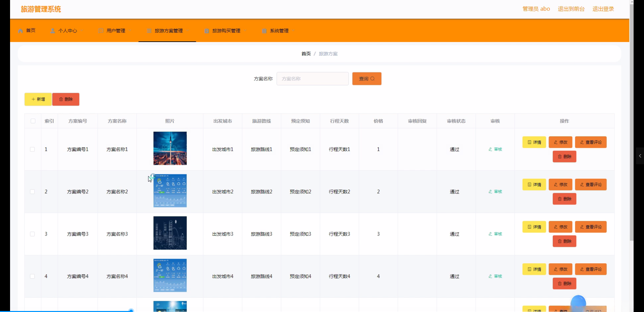Screen dimensions: 644x312
Task: Click the 出发城市1 cell
Action: (223, 149)
